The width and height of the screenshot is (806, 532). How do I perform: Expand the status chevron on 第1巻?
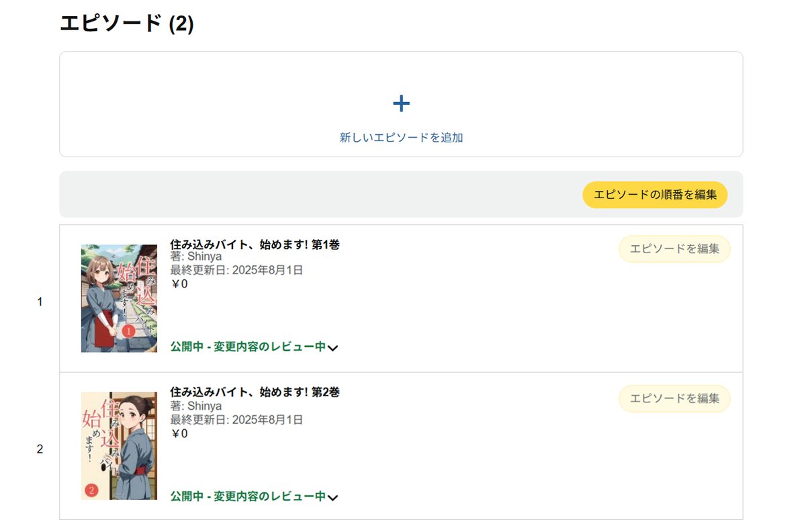pos(333,348)
